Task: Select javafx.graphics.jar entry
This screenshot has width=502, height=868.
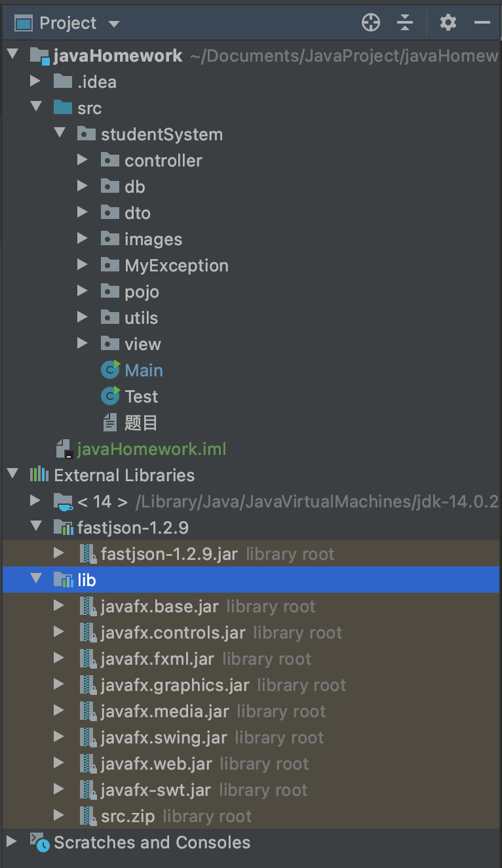Action: (x=175, y=685)
